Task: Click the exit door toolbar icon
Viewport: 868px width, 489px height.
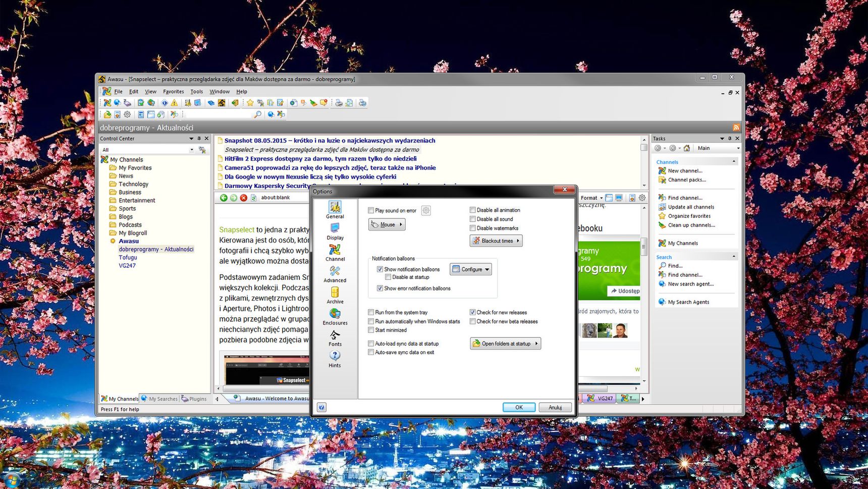Action: [235, 103]
